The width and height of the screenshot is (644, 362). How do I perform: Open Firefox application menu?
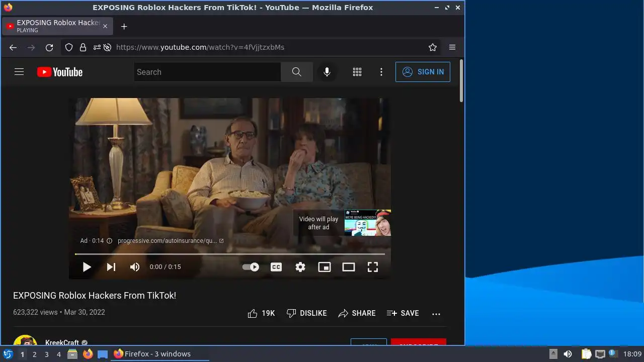click(x=452, y=47)
